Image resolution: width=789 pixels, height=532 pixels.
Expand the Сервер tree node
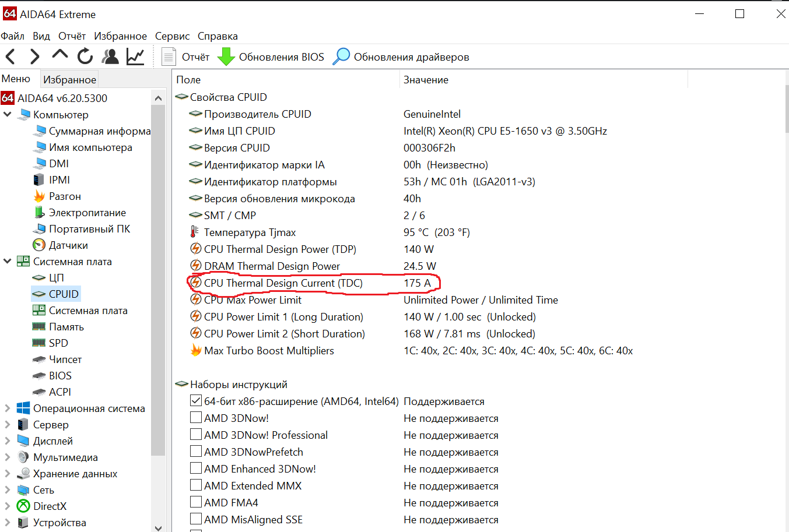point(8,425)
